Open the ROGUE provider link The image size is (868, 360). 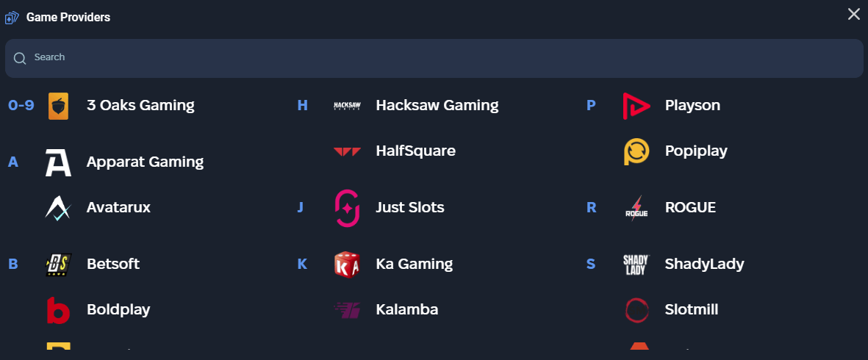690,208
